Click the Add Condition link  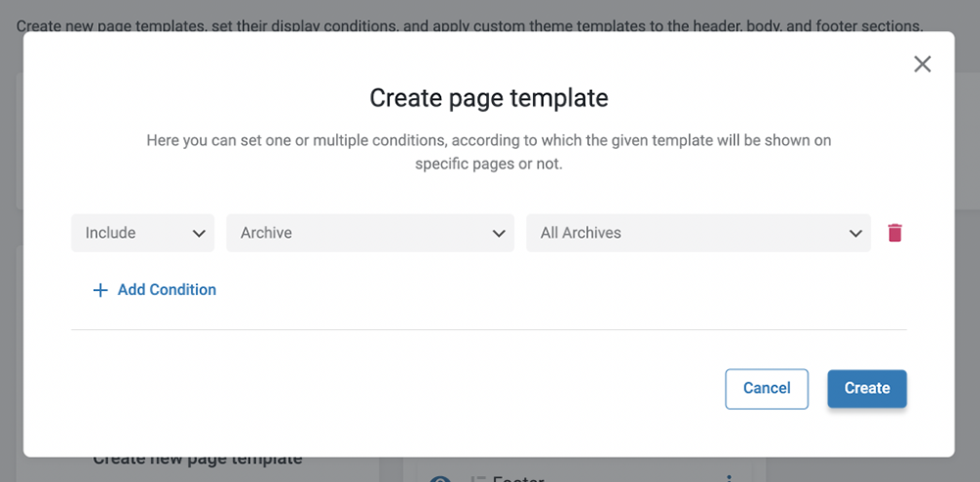click(x=155, y=290)
